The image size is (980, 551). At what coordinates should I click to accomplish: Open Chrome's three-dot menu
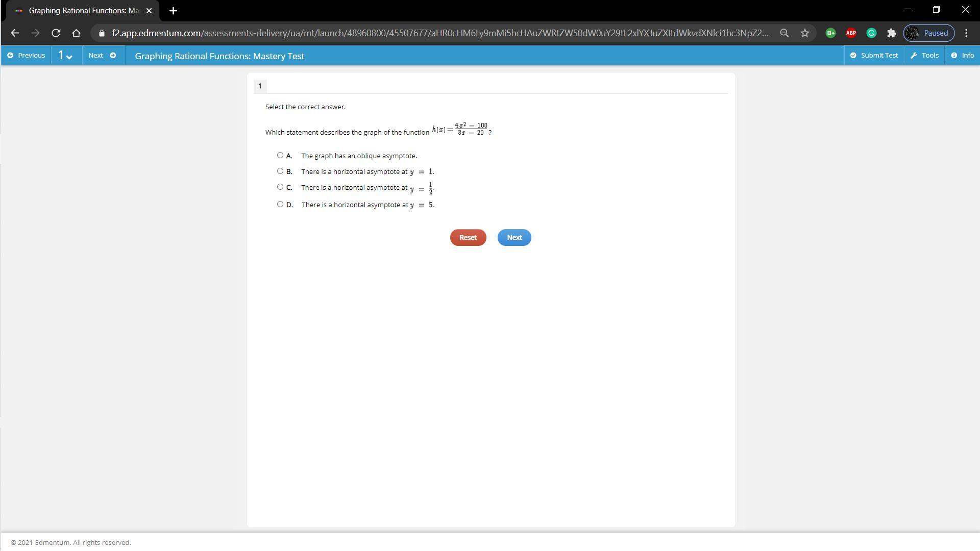pyautogui.click(x=966, y=33)
